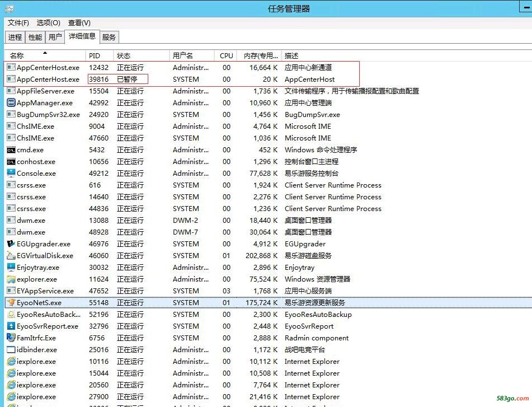Switch to the 性能 tab

[35, 37]
